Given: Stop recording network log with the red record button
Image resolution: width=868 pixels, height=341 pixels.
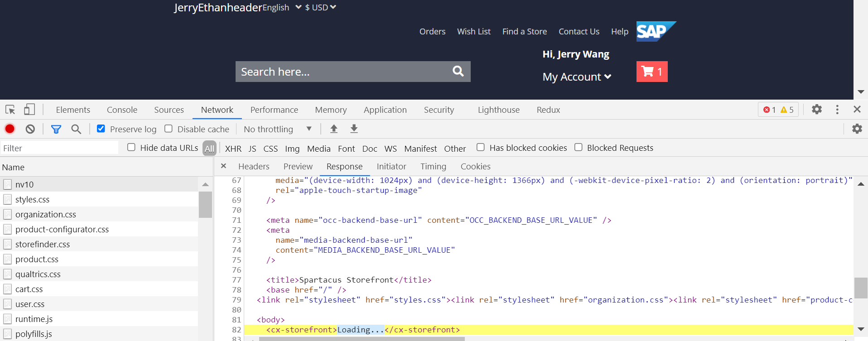Looking at the screenshot, I should pyautogui.click(x=10, y=129).
